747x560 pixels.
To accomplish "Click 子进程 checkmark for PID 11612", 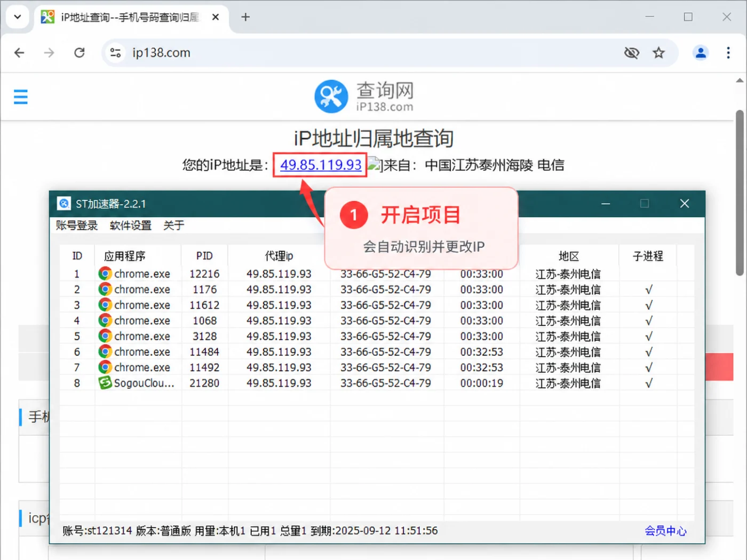I will point(649,305).
